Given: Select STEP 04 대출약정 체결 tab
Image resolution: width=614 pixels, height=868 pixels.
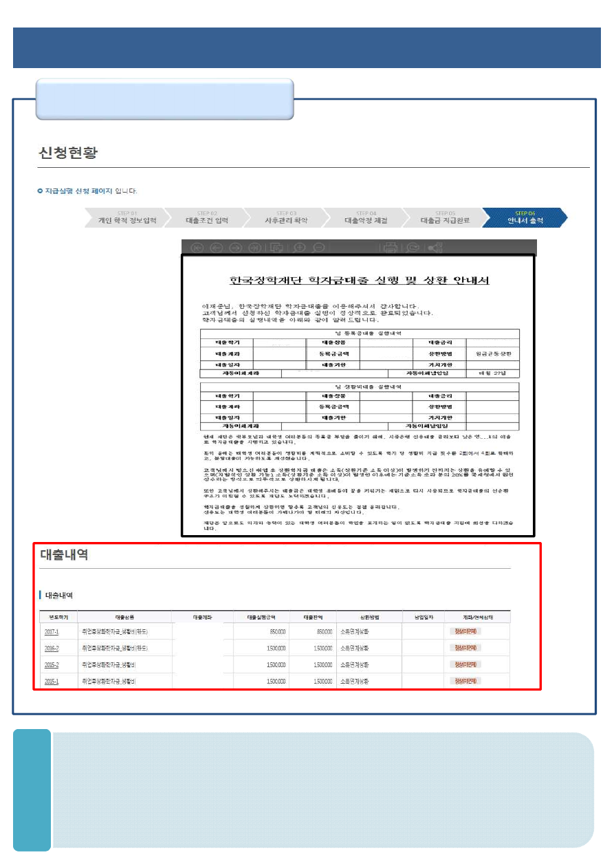Looking at the screenshot, I should pos(366,218).
